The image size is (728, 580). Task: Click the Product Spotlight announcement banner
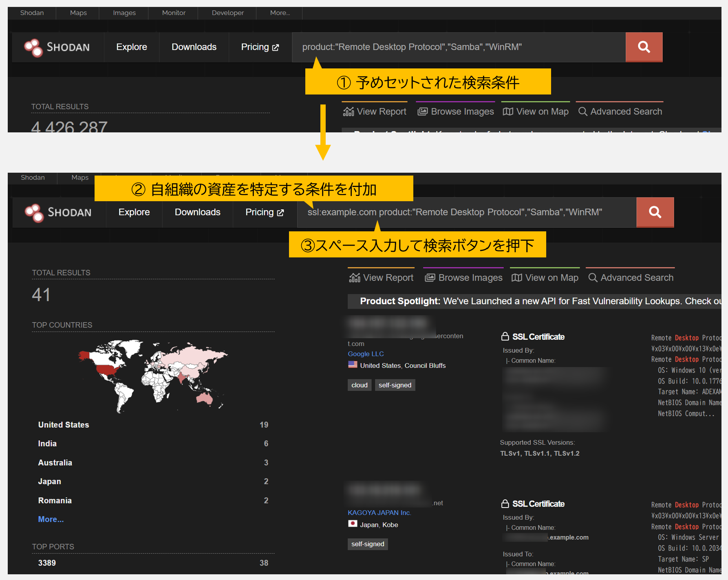coord(534,301)
